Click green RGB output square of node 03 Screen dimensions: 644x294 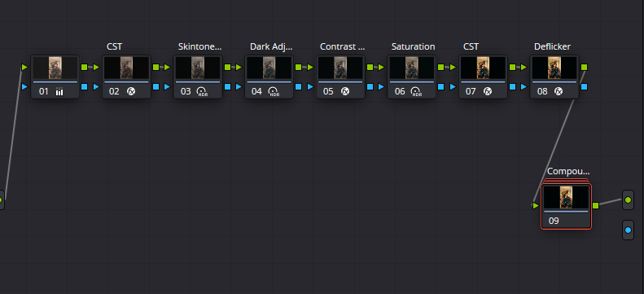coord(227,67)
